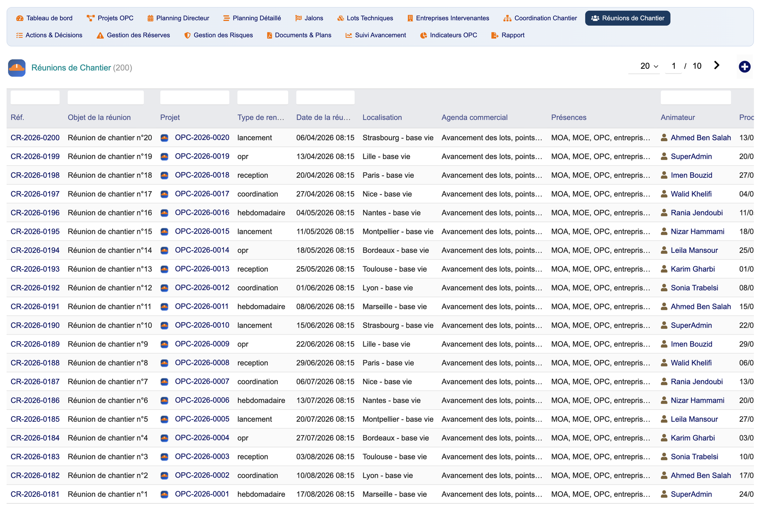
Task: Open project link OPC-2026-0012
Action: (202, 288)
